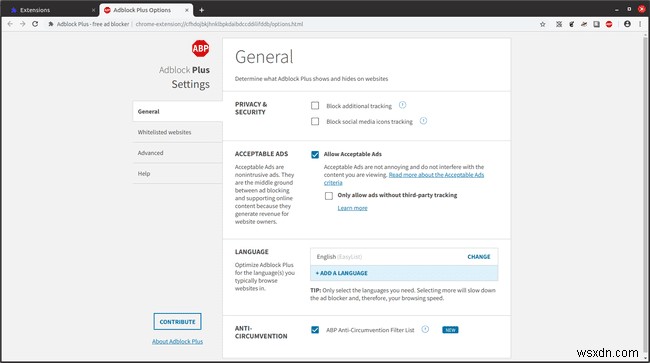Open the Chrome three-dot menu
The width and height of the screenshot is (650, 363).
(640, 24)
